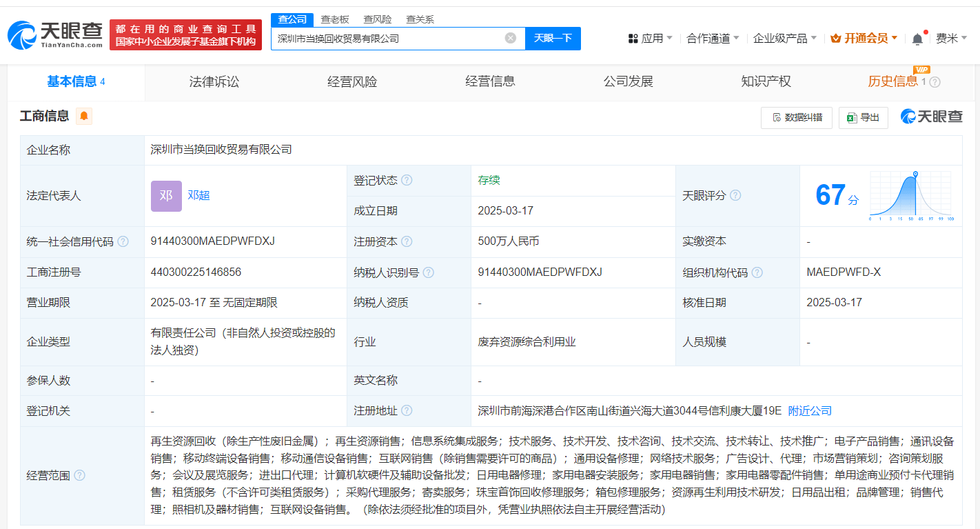Click the 天眼一下 search button
This screenshot has width=980, height=529.
coord(553,39)
